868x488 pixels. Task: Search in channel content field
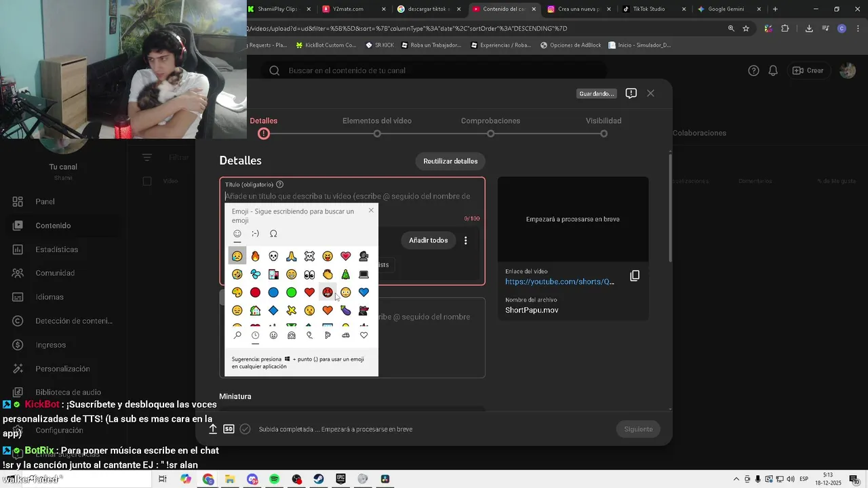click(x=434, y=70)
